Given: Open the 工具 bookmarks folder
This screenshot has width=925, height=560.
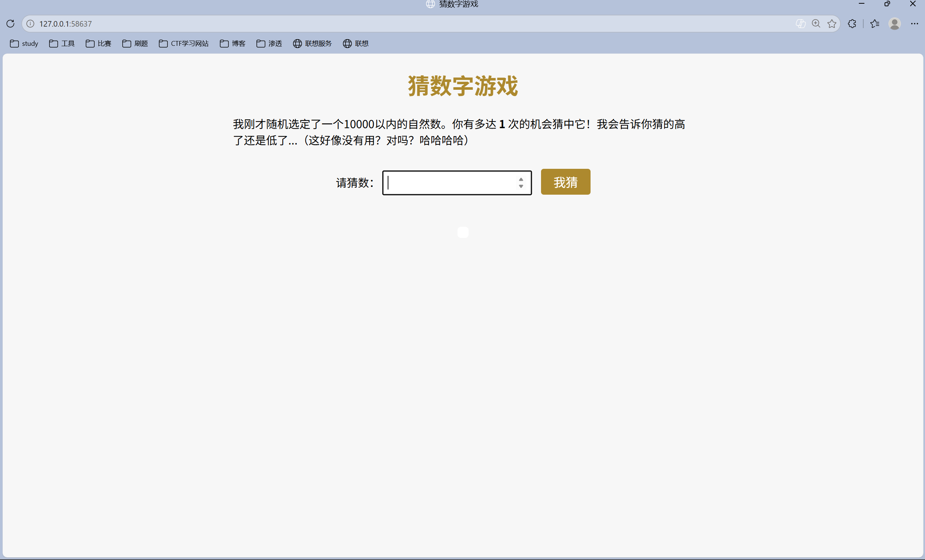Looking at the screenshot, I should coord(62,44).
